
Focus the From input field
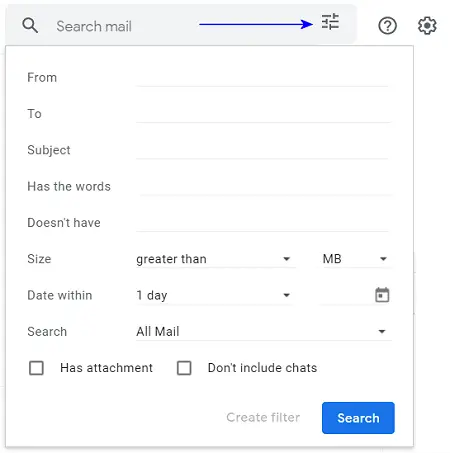[262, 78]
